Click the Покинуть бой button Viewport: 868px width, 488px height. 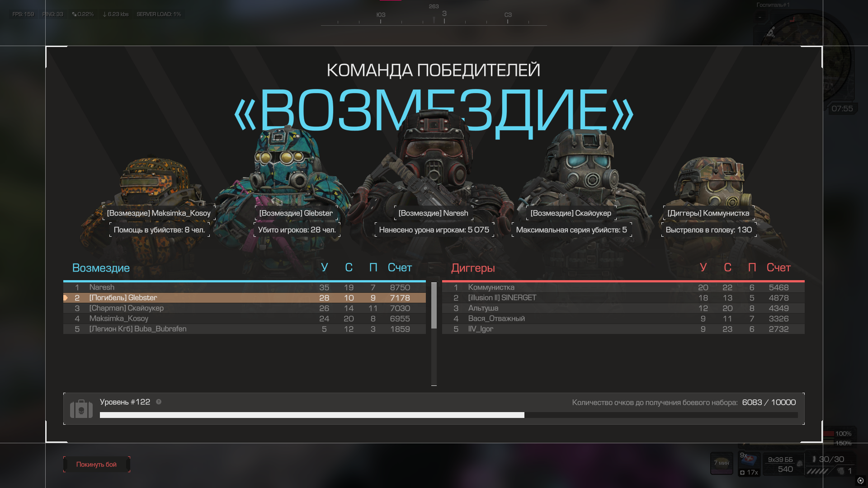click(x=96, y=464)
